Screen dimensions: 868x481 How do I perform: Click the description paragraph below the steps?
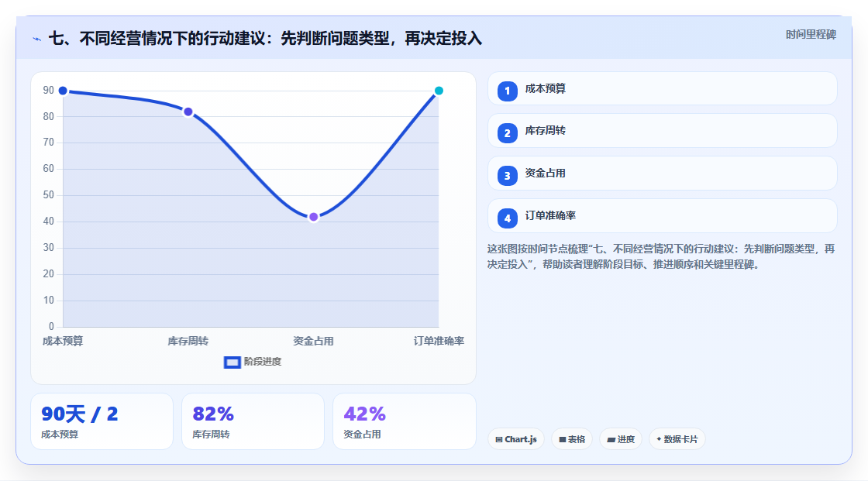pyautogui.click(x=661, y=257)
